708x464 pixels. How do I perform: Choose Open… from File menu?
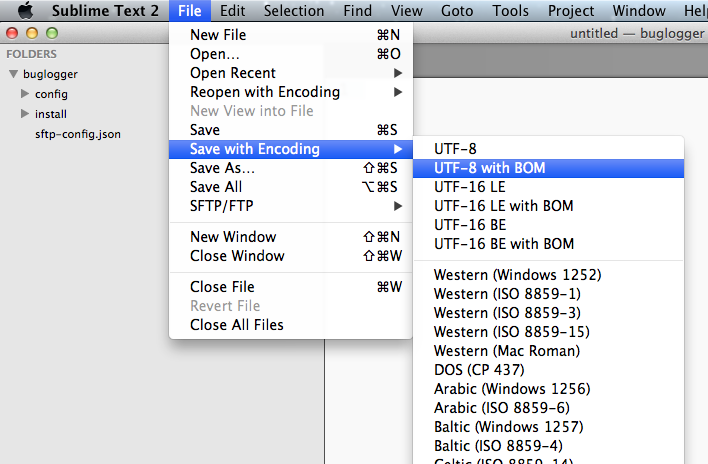[x=291, y=54]
